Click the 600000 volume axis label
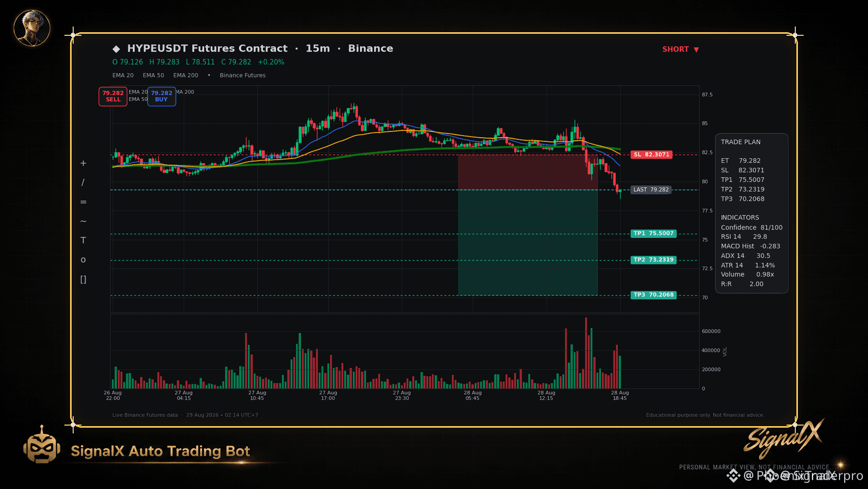 click(711, 331)
